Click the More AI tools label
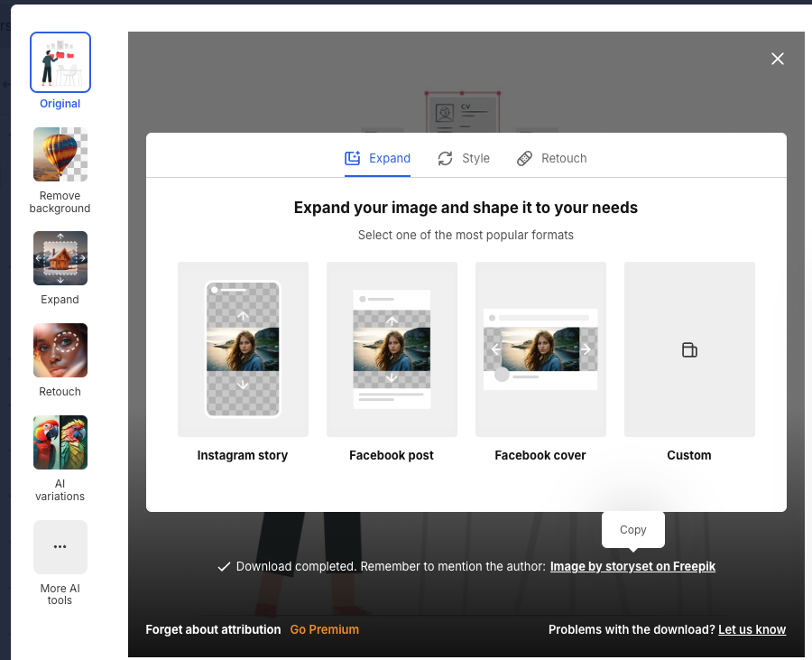 coord(60,594)
